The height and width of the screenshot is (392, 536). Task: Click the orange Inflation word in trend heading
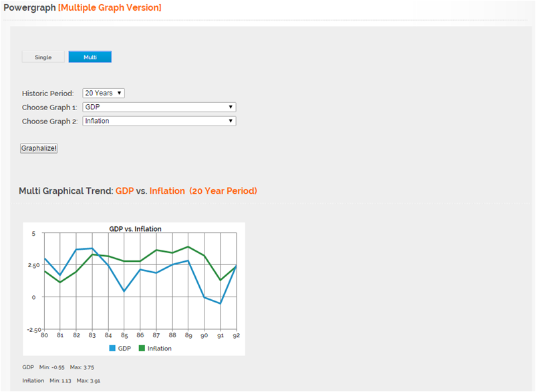167,190
